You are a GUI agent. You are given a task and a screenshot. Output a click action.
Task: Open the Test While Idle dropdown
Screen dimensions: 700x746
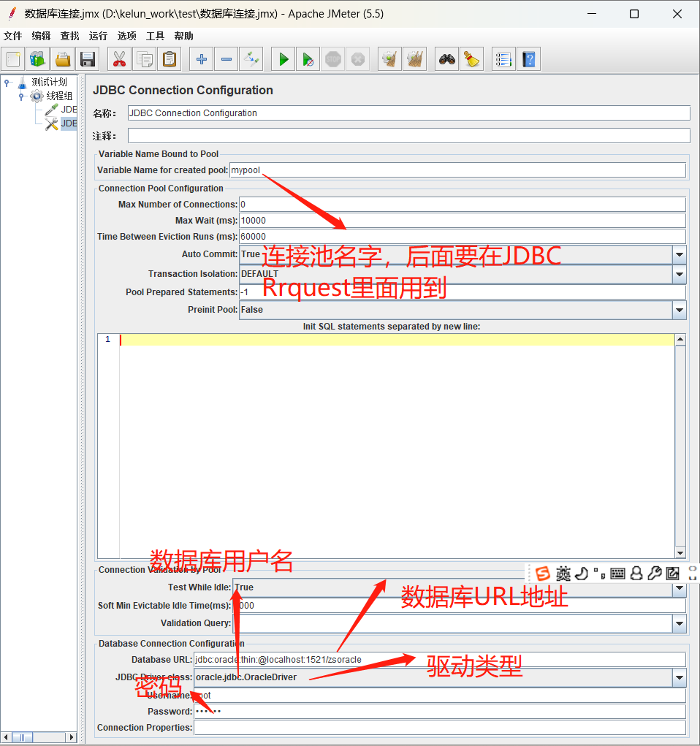pos(680,588)
